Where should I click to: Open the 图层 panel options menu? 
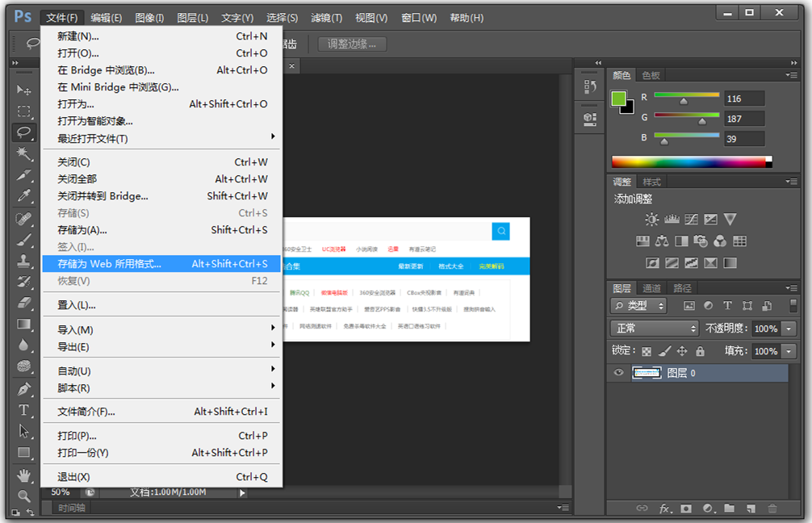791,287
